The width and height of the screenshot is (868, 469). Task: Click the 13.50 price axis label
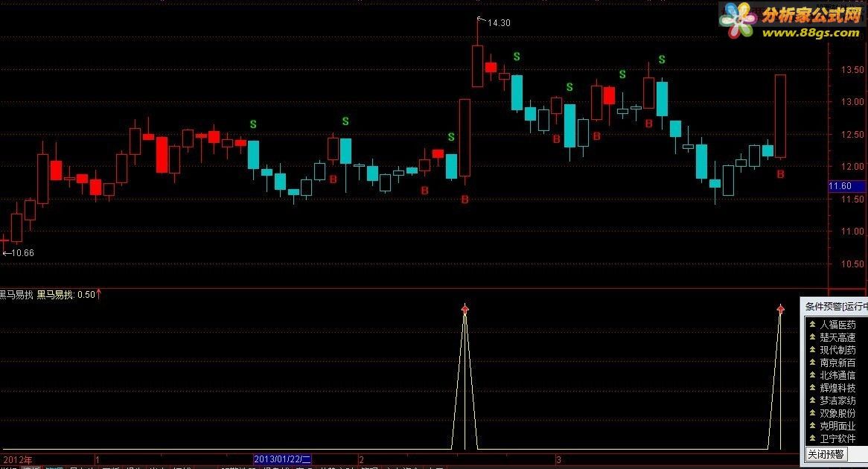(x=852, y=70)
